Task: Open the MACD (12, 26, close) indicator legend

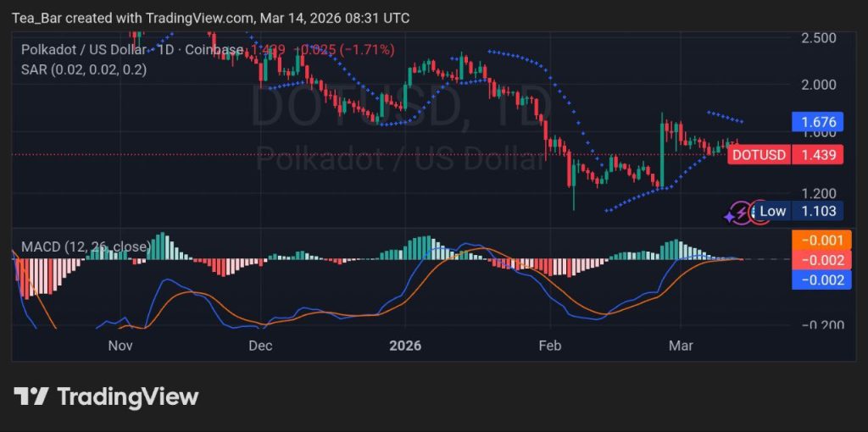Action: coord(85,246)
